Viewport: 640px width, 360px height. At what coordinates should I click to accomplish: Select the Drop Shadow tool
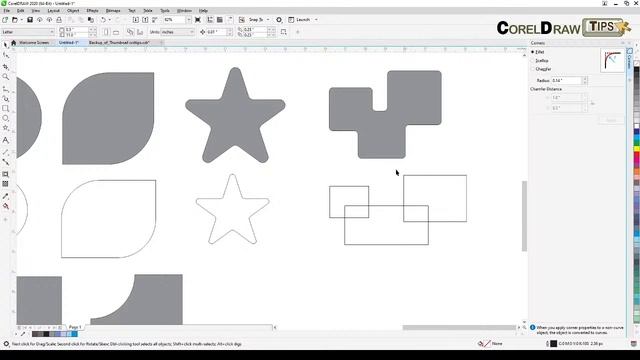(6, 174)
